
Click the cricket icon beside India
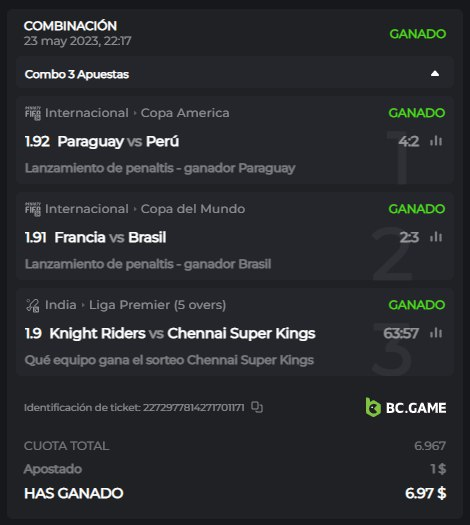[33, 305]
